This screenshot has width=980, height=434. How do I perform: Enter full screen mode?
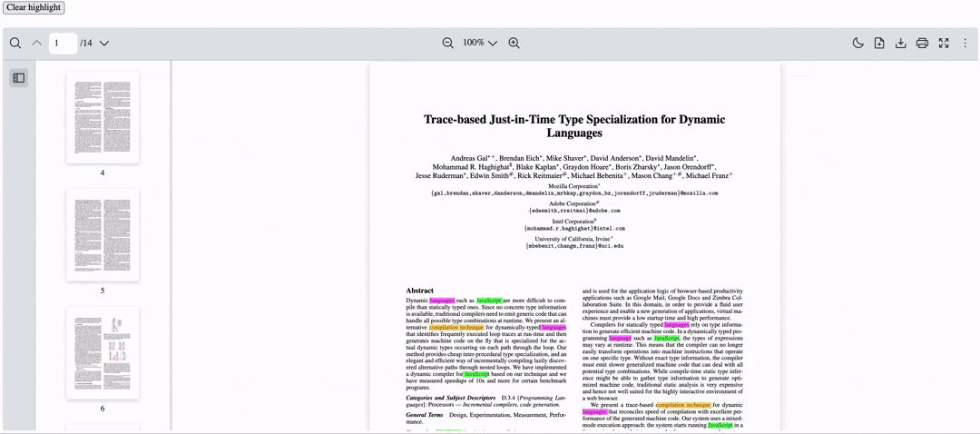944,44
